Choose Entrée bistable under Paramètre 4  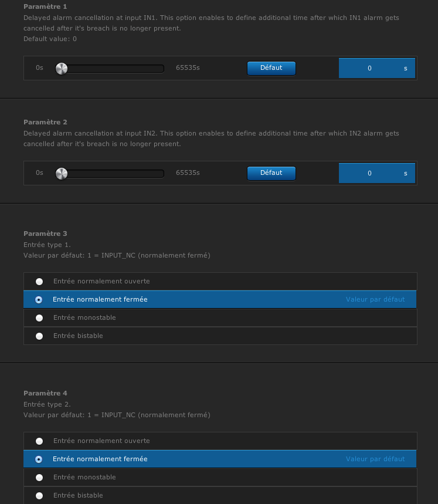point(220,495)
